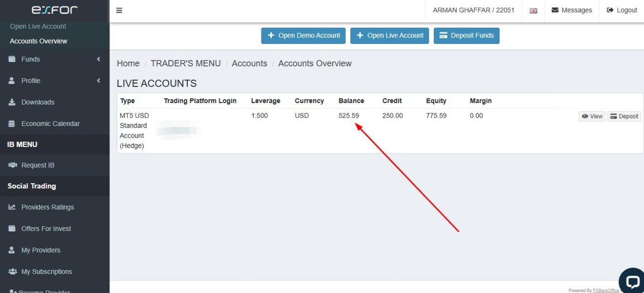View the MT5 USD account details
This screenshot has width=644, height=293.
coord(592,116)
